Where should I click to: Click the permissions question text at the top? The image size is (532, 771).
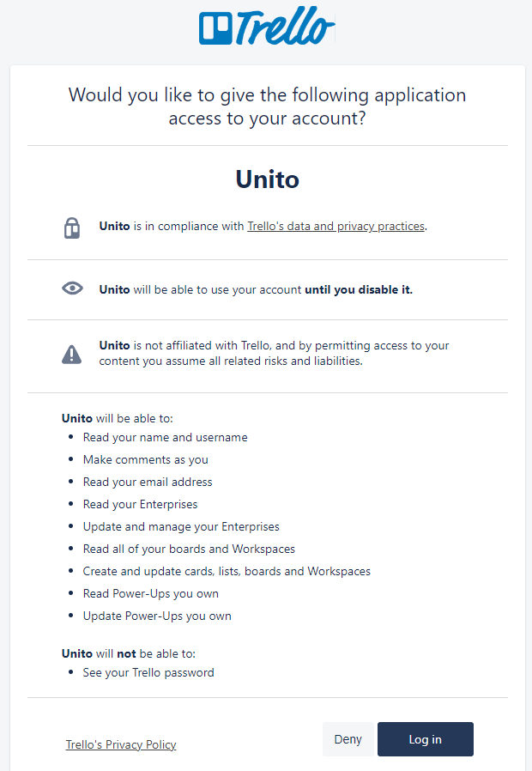click(x=266, y=106)
